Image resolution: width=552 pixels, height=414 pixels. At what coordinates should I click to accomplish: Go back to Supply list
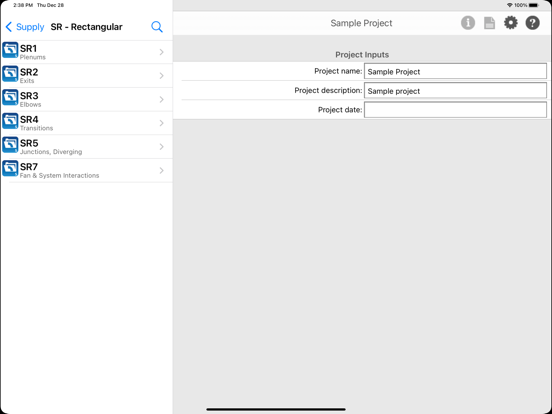click(25, 27)
